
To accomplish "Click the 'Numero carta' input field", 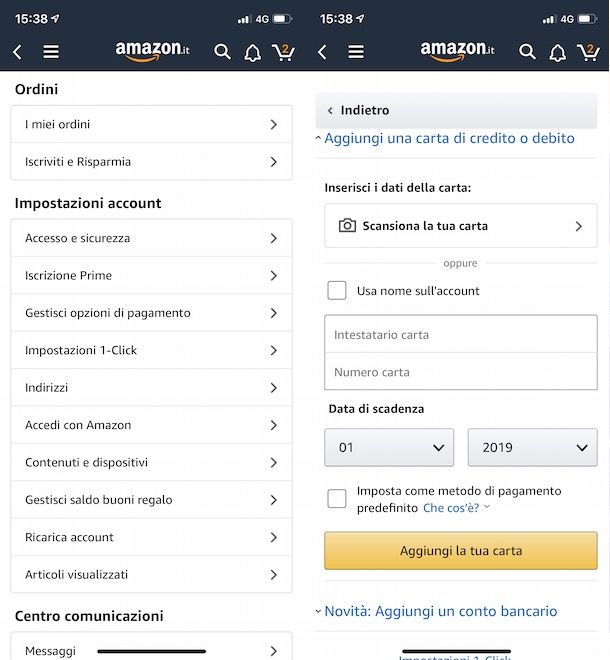I will pos(460,372).
